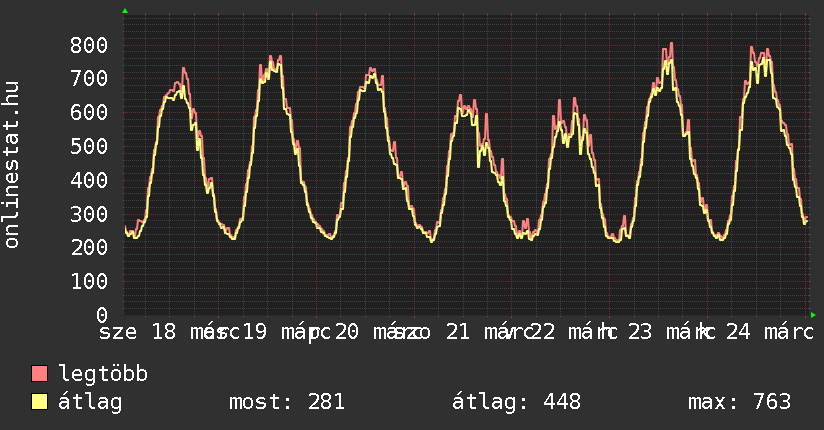
Task: Click the 'max: 763' statistic
Action: coord(739,402)
